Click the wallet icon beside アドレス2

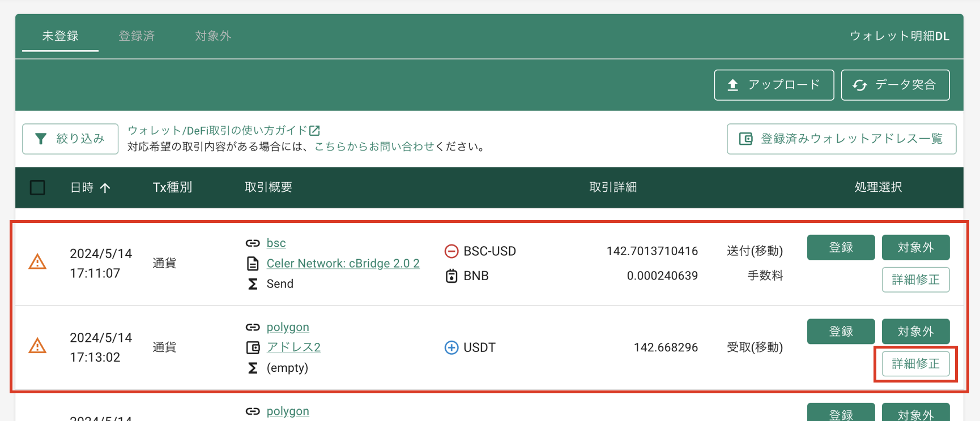[253, 347]
